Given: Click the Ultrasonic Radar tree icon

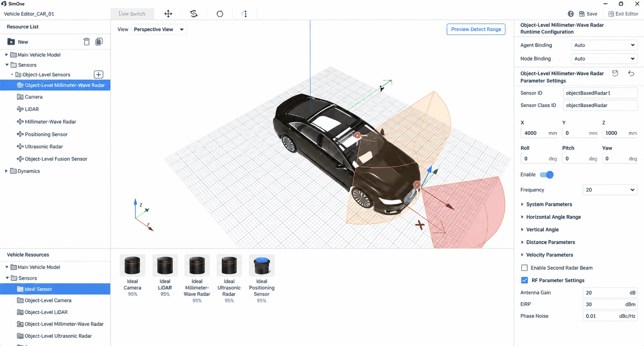Looking at the screenshot, I should (x=20, y=146).
